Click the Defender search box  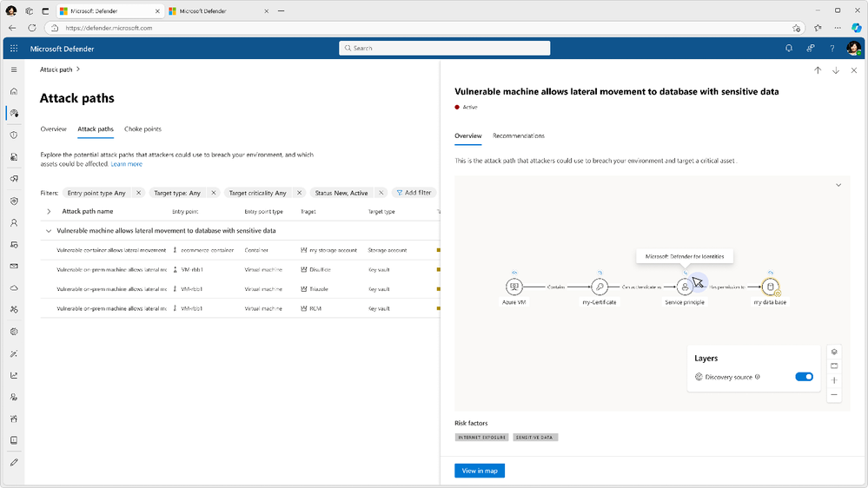pyautogui.click(x=445, y=48)
